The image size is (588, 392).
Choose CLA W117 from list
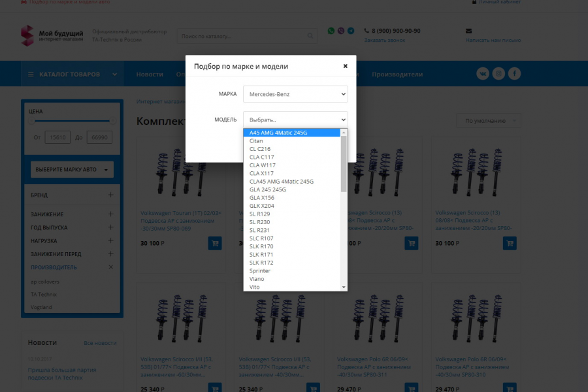(x=292, y=165)
